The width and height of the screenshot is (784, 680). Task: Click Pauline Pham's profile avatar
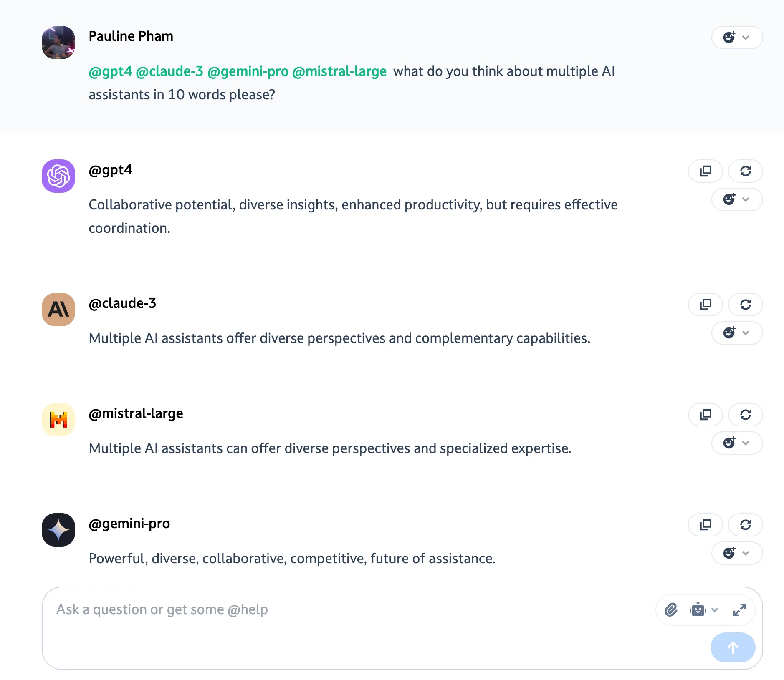[x=58, y=42]
